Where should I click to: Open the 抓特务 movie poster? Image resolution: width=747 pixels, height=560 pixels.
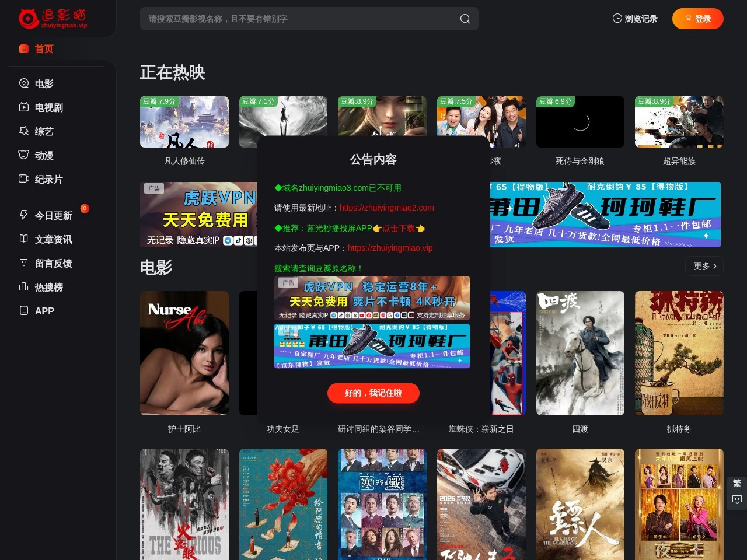pos(679,353)
